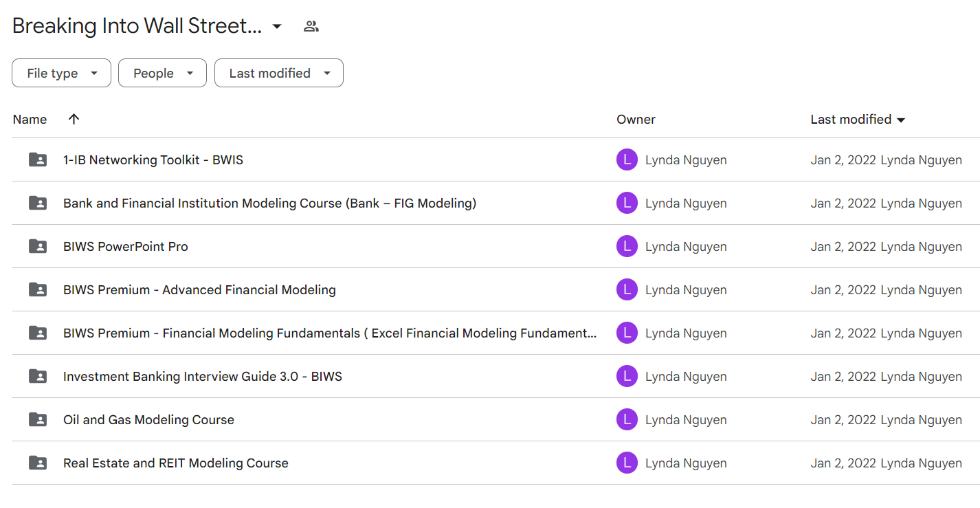Viewport: 980px width, 508px height.
Task: Click owner avatar in Oil and Gas Modeling row
Action: [627, 420]
